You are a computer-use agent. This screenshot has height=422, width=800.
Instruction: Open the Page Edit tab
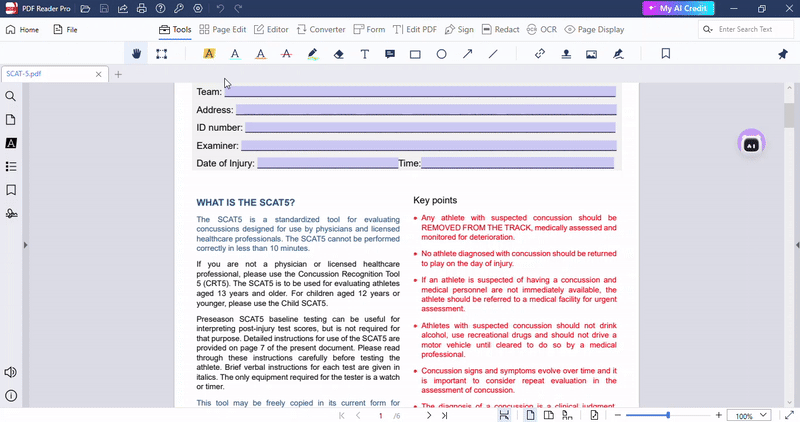click(222, 30)
